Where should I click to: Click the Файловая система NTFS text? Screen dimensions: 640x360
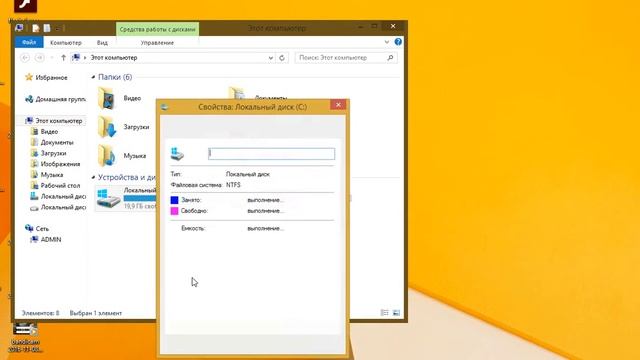(206, 185)
